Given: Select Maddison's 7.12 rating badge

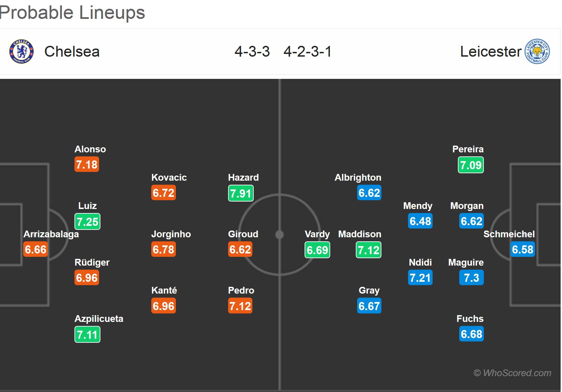Looking at the screenshot, I should 368,250.
